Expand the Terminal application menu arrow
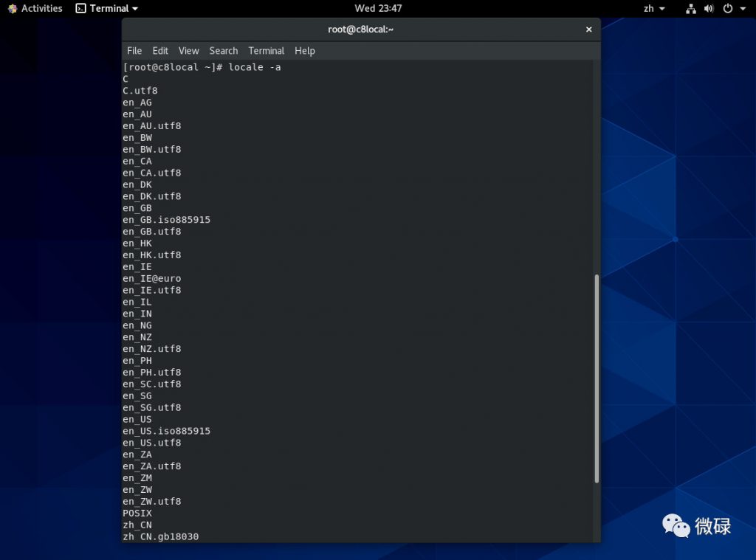Screen dimensions: 756x560 point(134,9)
